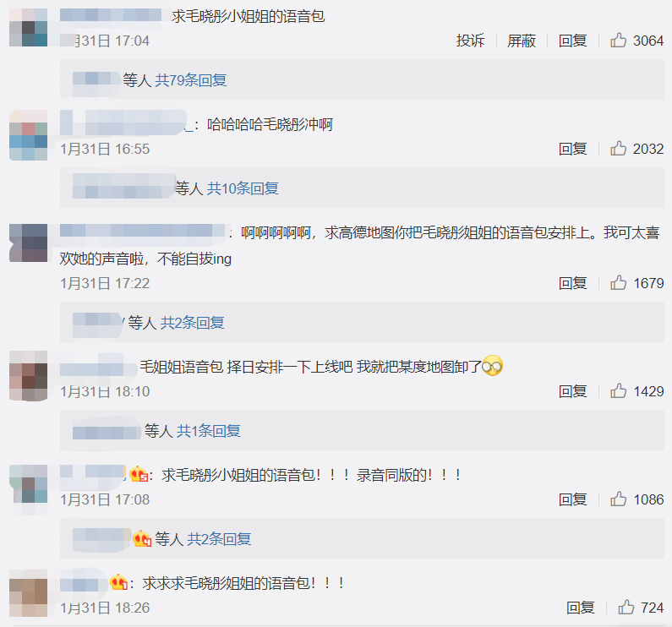Screen dimensions: 672x627
Task: Tap thumbs-up on the 724-likes comment
Action: 626,608
